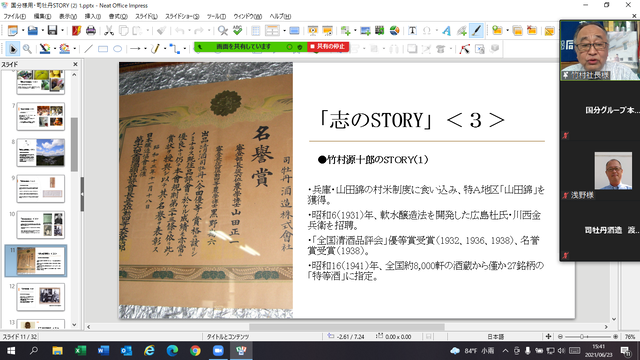Open the 編集 menu
The height and width of the screenshot is (360, 640).
click(42, 16)
